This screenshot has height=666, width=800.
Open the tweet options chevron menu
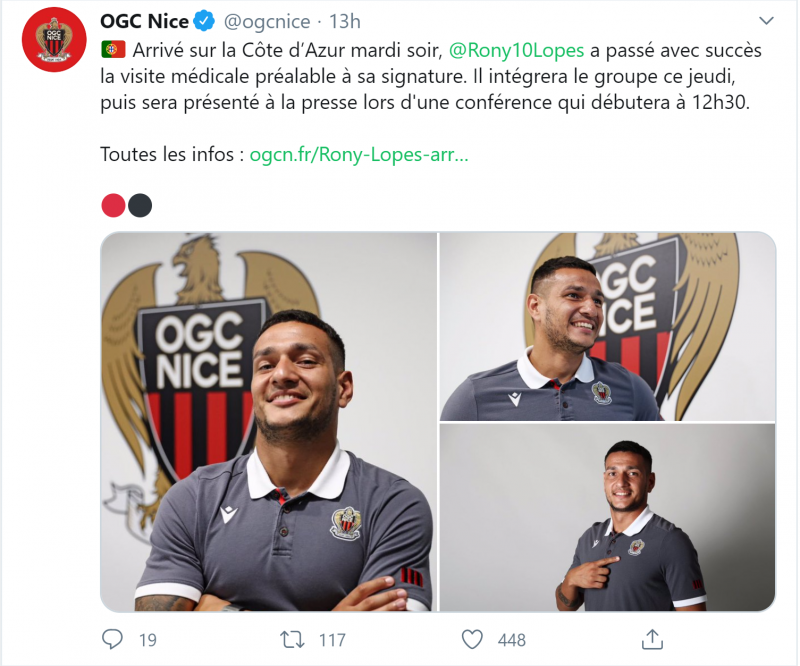(x=766, y=20)
